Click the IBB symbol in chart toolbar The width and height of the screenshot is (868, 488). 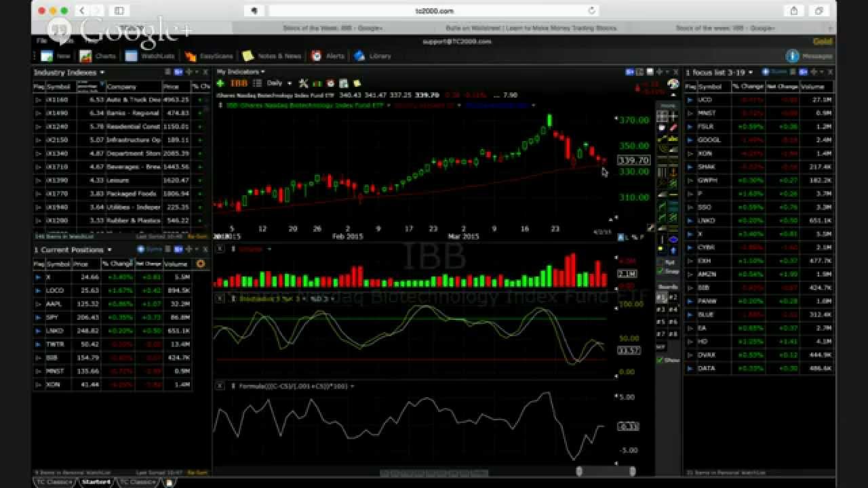coord(239,83)
